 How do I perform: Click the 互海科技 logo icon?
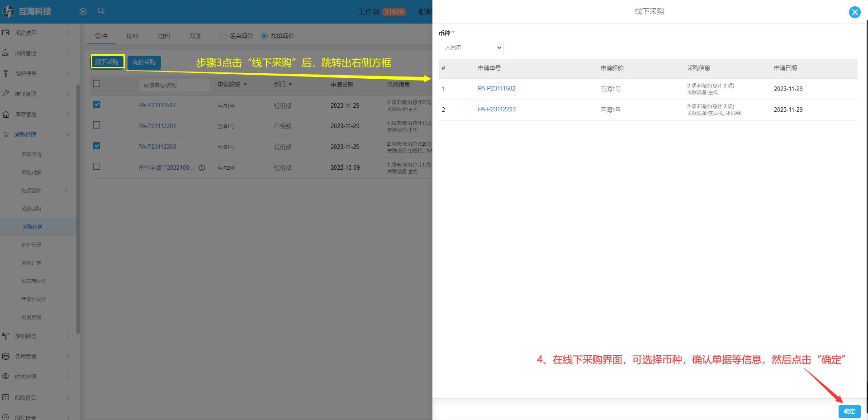pyautogui.click(x=8, y=11)
